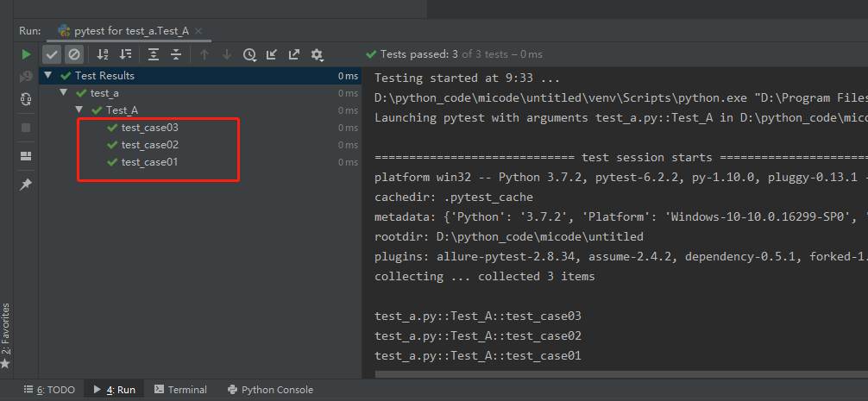
Task: Click 'Testing started at 9:33 ...' line
Action: pos(467,78)
